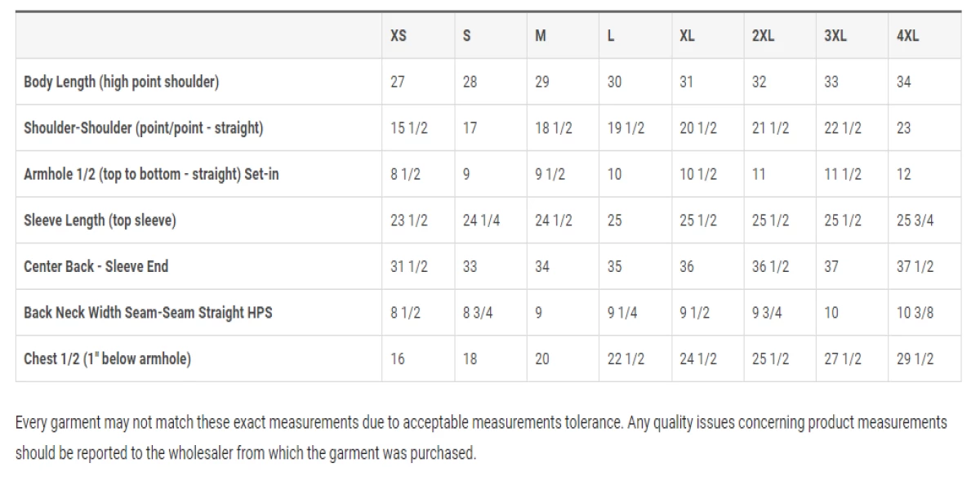
Task: Click the Center Back - Sleeve End label
Action: tap(96, 266)
